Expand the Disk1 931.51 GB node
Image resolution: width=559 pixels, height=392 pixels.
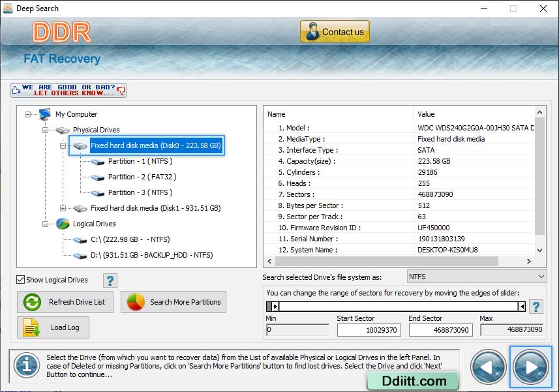pos(63,209)
